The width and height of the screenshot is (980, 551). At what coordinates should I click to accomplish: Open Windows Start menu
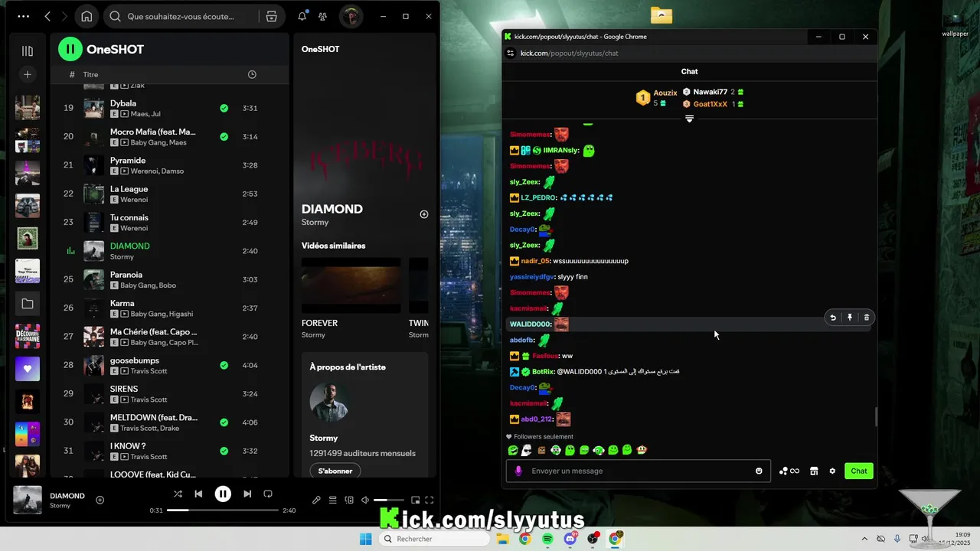click(366, 539)
